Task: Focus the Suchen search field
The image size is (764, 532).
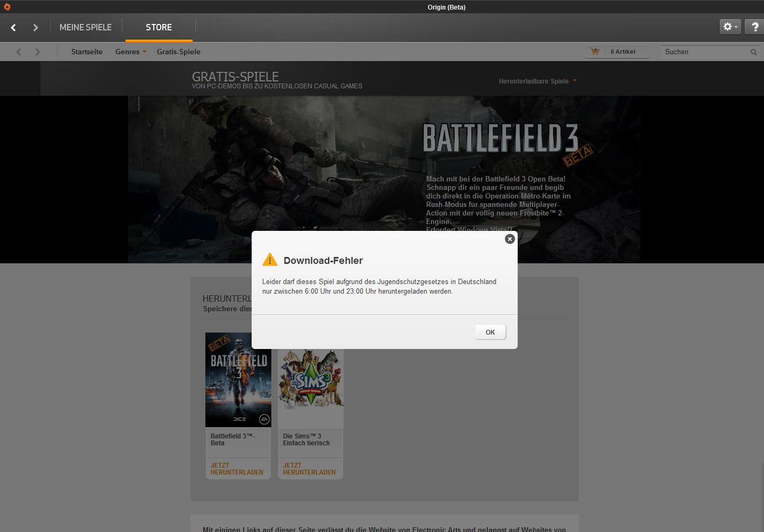Action: pyautogui.click(x=705, y=52)
